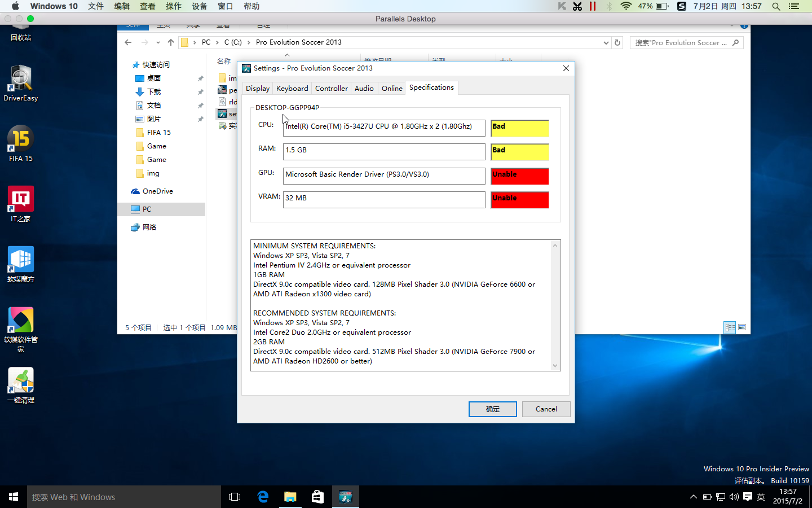
Task: Click the CPU specification field
Action: 384,128
